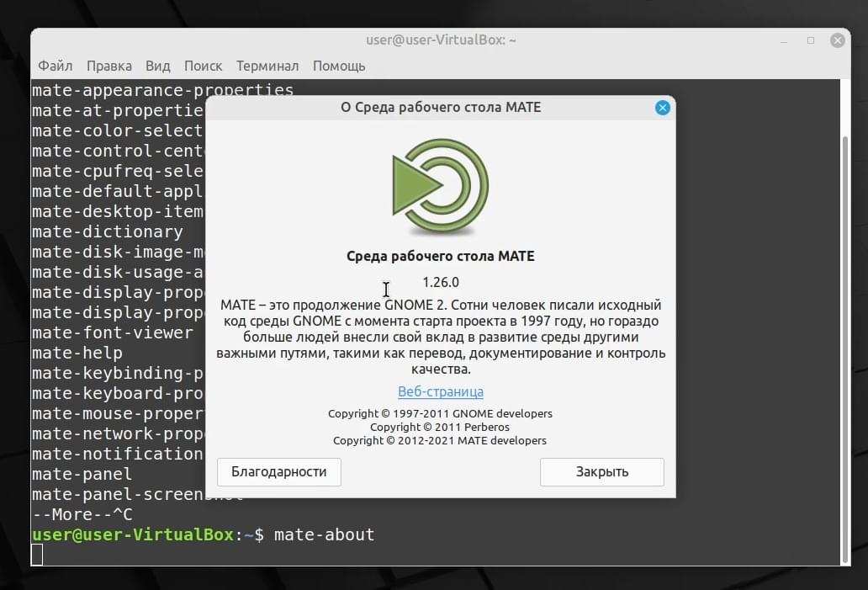Screen dimensions: 868x590
Task: Click the mate-at-propertie line in terminal
Action: pyautogui.click(x=118, y=111)
